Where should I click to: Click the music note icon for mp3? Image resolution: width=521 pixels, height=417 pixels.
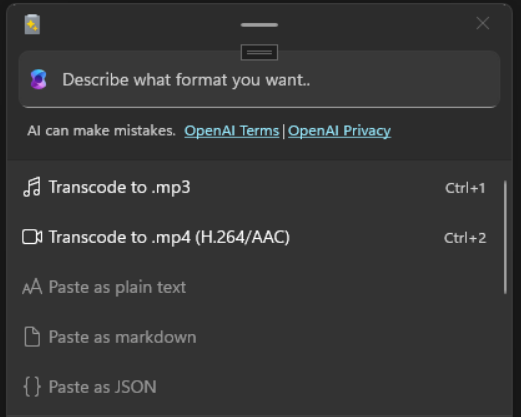point(32,187)
